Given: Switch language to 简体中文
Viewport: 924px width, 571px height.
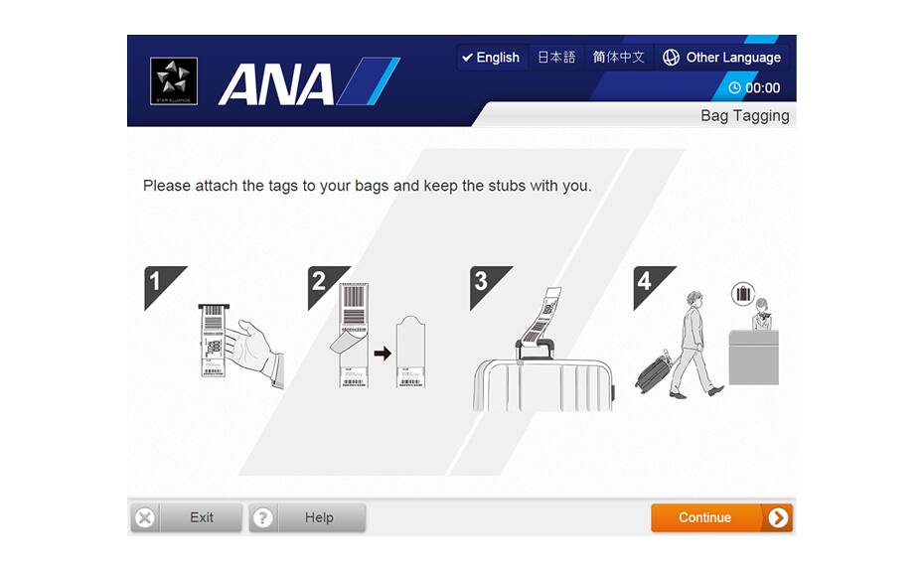Looking at the screenshot, I should (x=619, y=58).
